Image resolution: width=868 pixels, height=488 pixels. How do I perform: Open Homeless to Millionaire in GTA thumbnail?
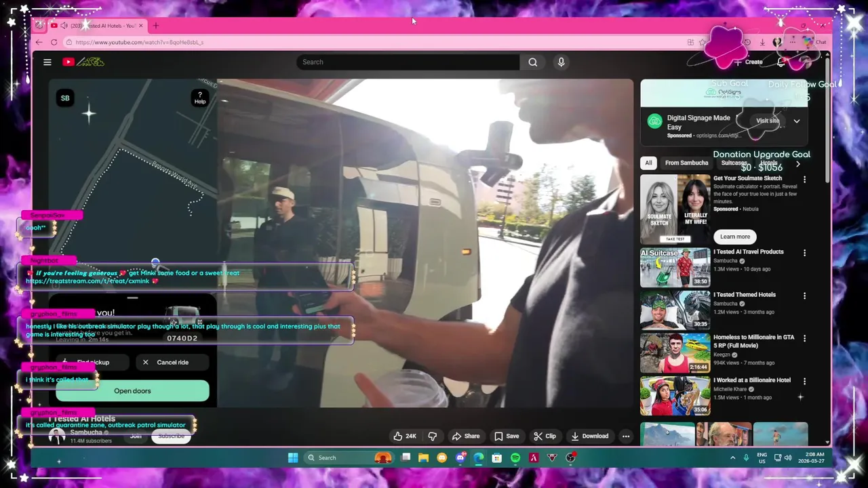click(675, 352)
